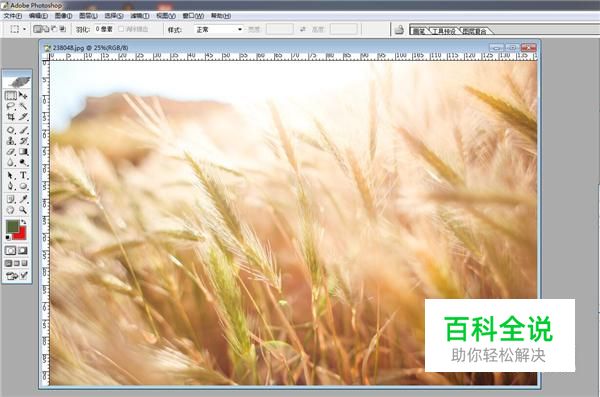This screenshot has width=600, height=397.
Task: Open the 滤镜(T) menu
Action: pos(140,16)
